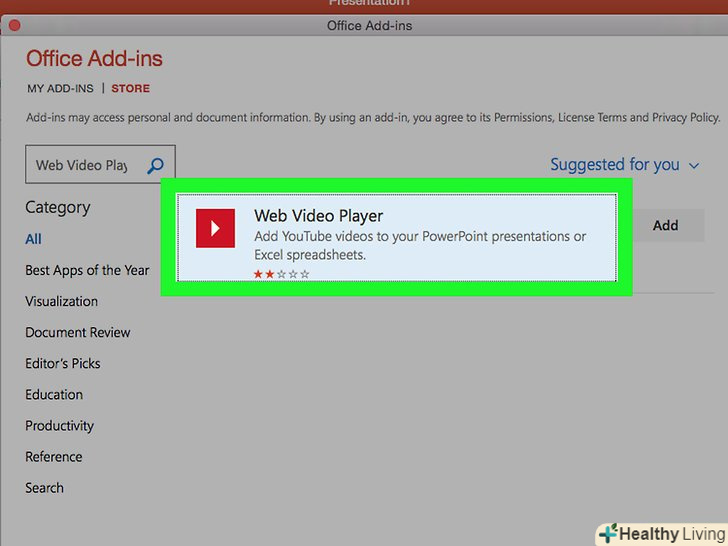Switch to the MY ADD-INS tab
The image size is (728, 546).
[x=60, y=88]
